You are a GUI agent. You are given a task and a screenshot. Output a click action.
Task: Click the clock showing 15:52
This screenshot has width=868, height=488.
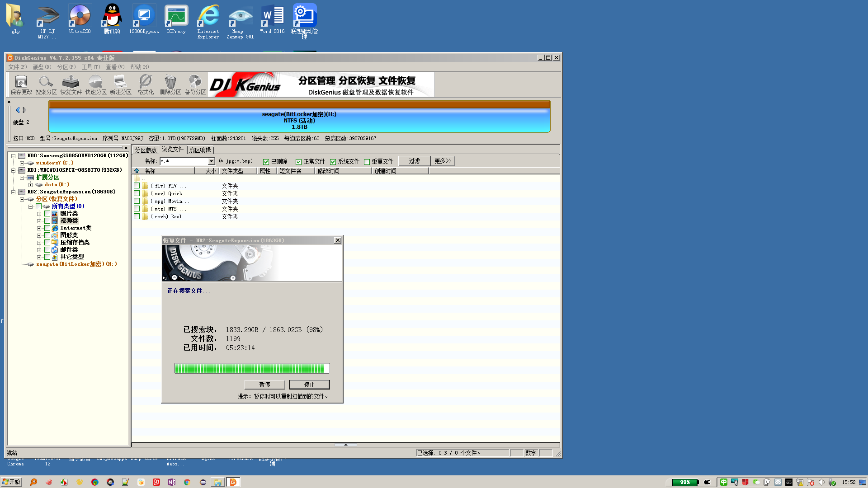tap(849, 482)
